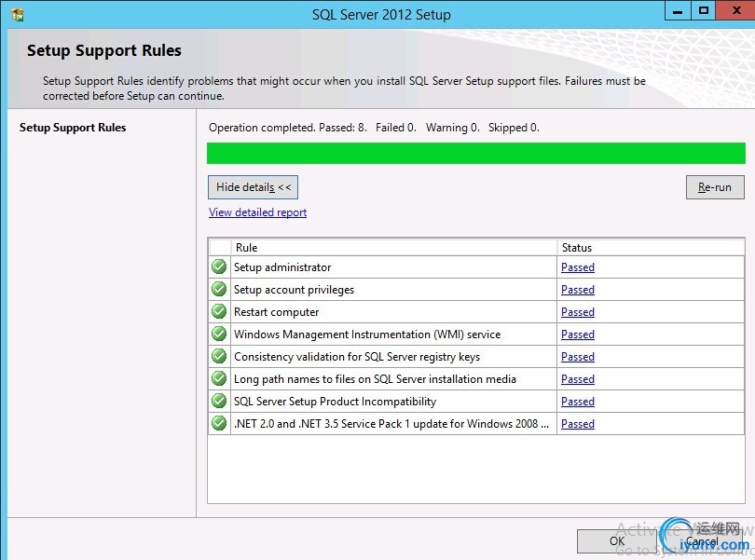Viewport: 755px width, 560px height.
Task: Select the 'Setup administrator' rule text
Action: (x=282, y=267)
